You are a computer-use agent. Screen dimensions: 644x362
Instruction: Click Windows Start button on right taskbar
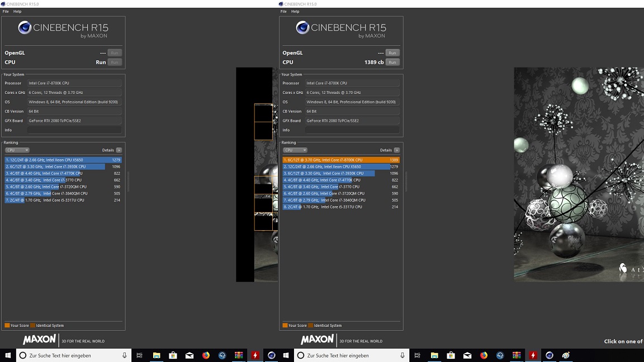point(286,355)
